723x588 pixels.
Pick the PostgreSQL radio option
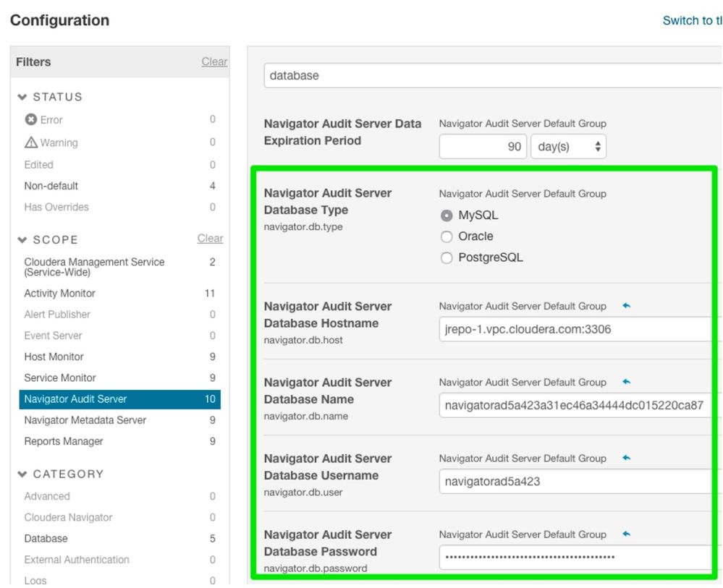[x=447, y=257]
